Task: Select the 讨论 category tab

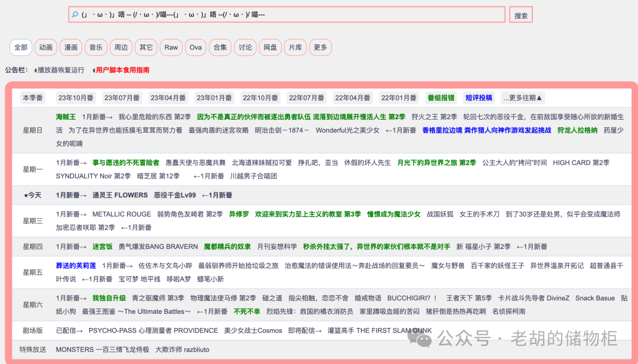Action: 245,48
